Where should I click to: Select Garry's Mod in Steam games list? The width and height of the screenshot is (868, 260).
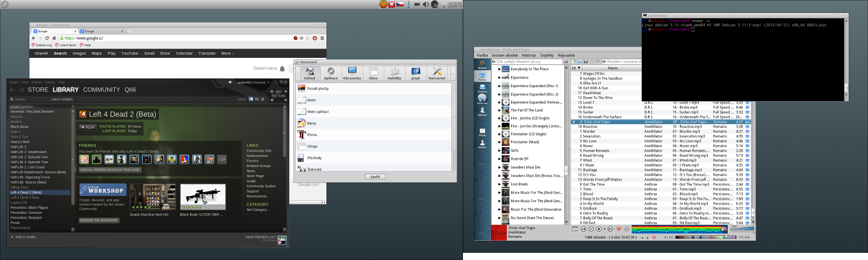click(x=20, y=142)
